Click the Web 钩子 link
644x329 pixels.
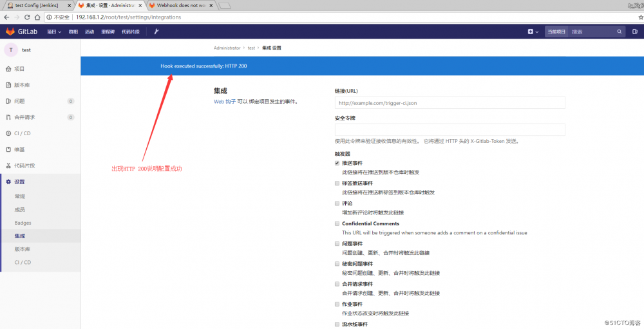tap(225, 102)
